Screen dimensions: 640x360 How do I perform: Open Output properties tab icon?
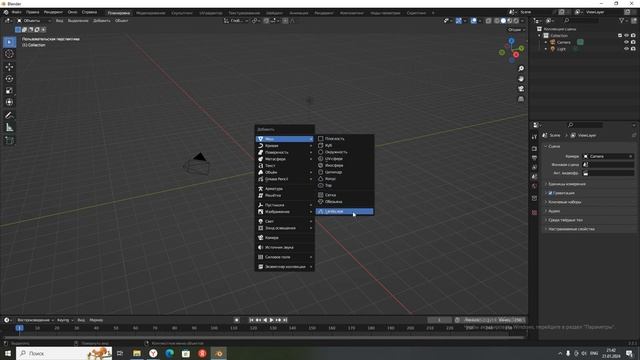[534, 158]
